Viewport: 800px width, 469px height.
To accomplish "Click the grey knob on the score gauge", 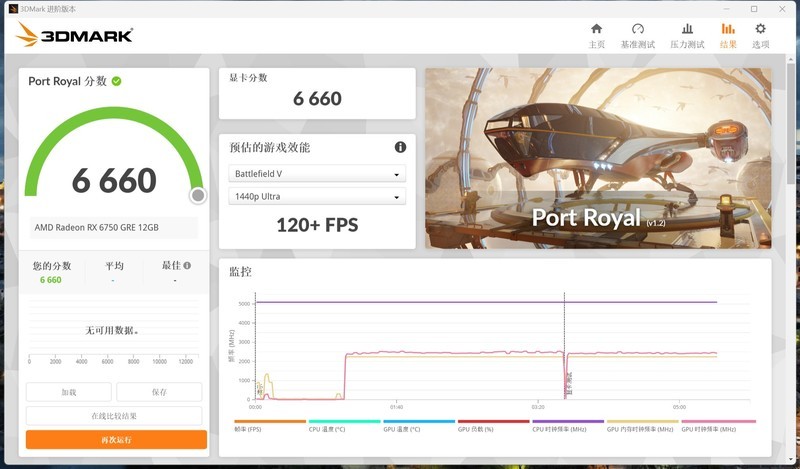I will click(x=198, y=195).
